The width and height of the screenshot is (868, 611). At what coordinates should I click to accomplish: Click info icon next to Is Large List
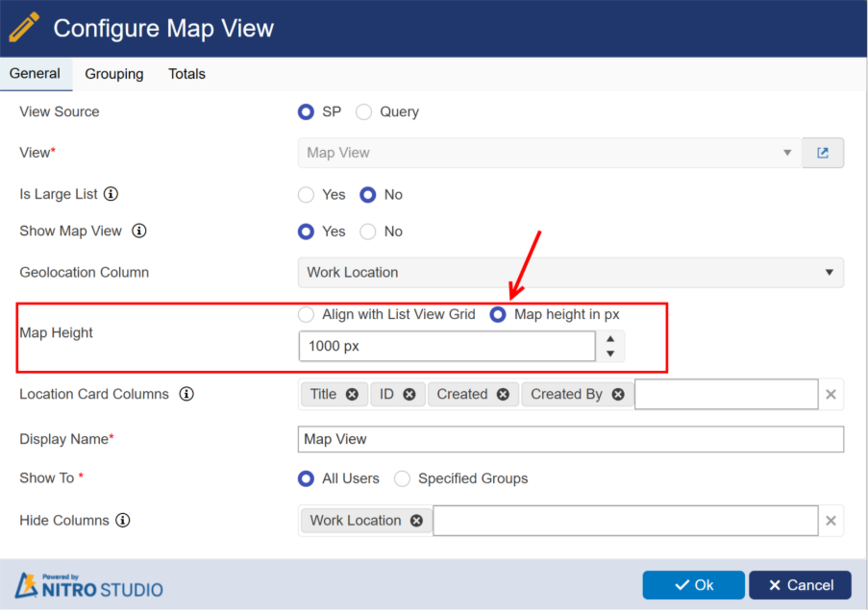coord(111,194)
